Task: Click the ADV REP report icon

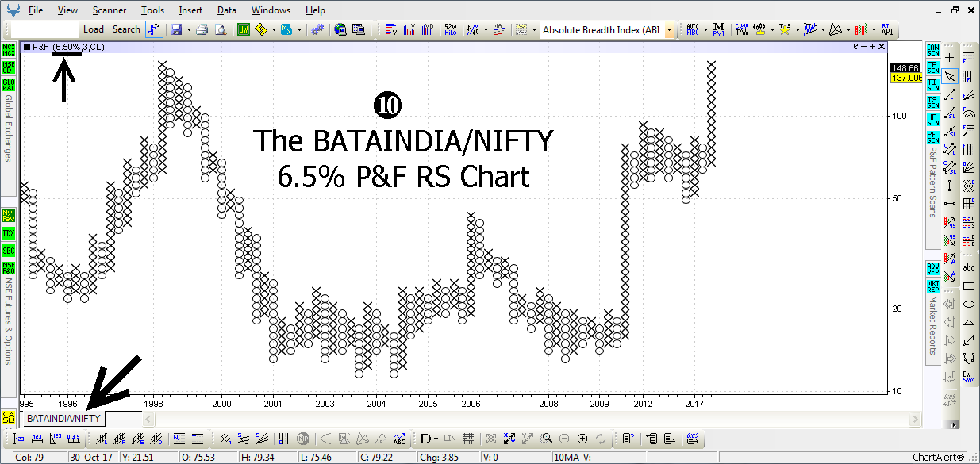Action: tap(932, 269)
